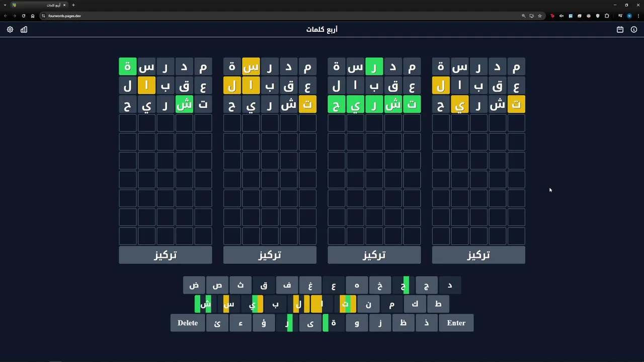Tap the ث key on the keyboard

coord(240,286)
